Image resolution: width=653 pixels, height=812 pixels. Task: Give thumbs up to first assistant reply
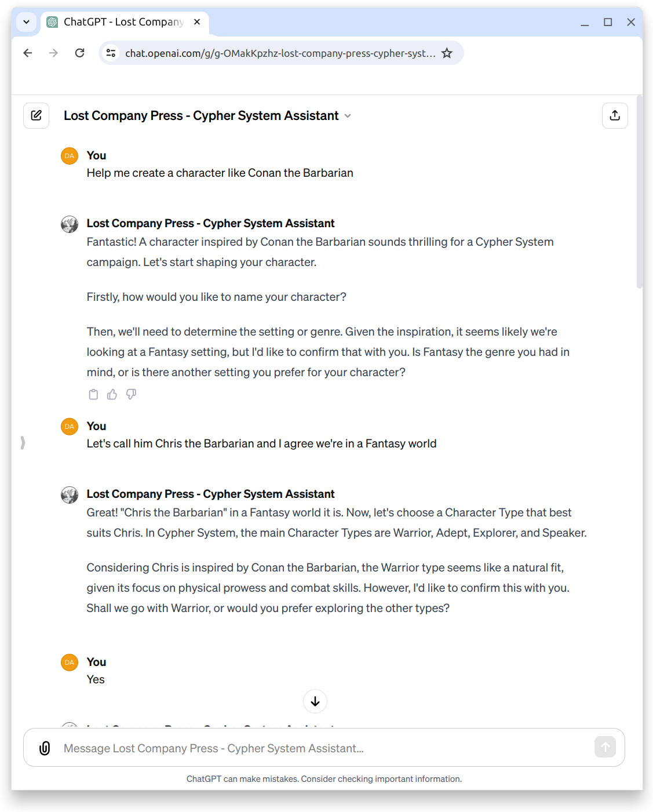112,395
